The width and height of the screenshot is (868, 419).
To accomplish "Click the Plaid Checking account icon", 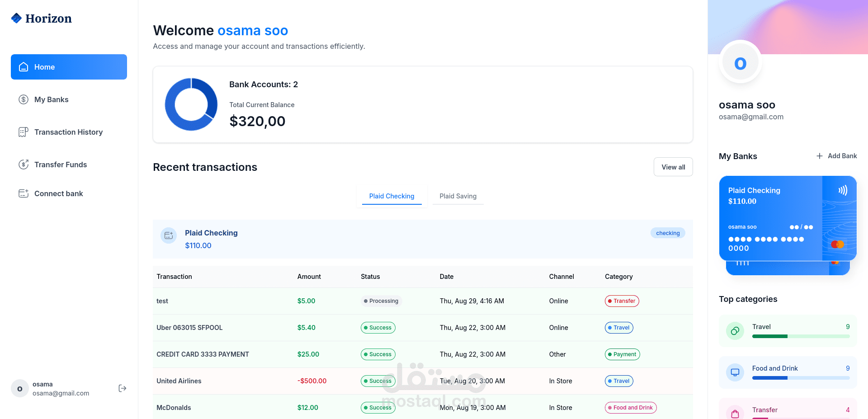I will [169, 235].
